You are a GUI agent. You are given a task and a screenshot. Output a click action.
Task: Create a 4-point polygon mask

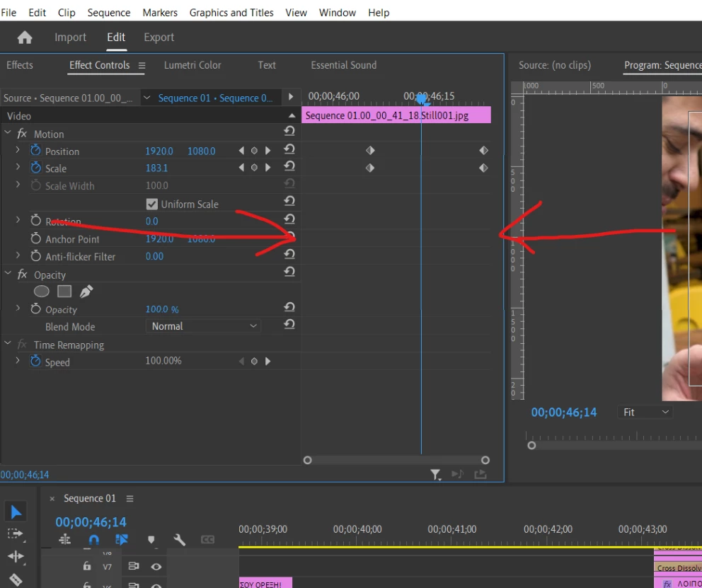tap(64, 292)
